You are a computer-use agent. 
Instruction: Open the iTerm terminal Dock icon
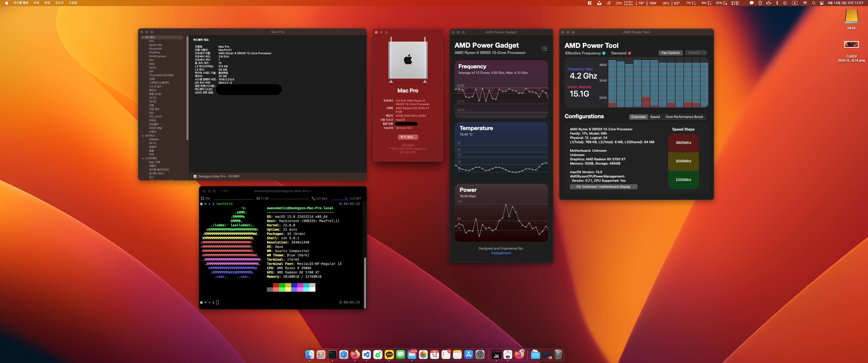pos(332,354)
